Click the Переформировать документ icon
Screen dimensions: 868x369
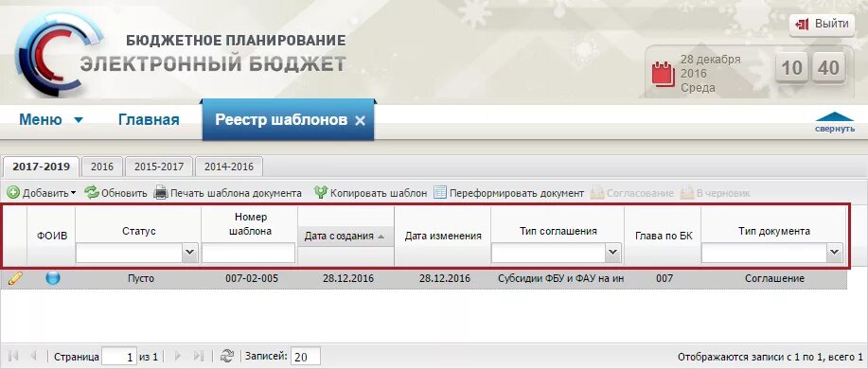click(x=440, y=193)
